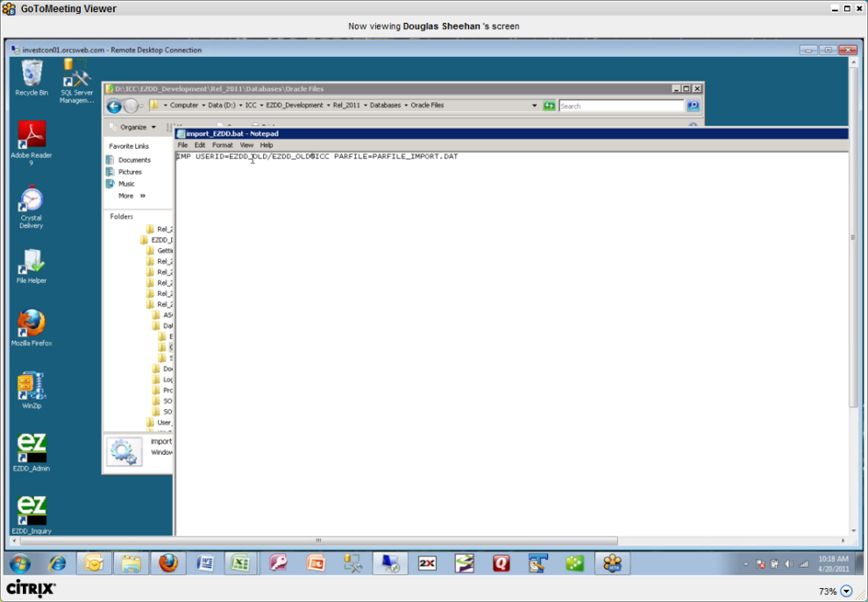Click in the Explorer Search field

click(621, 106)
